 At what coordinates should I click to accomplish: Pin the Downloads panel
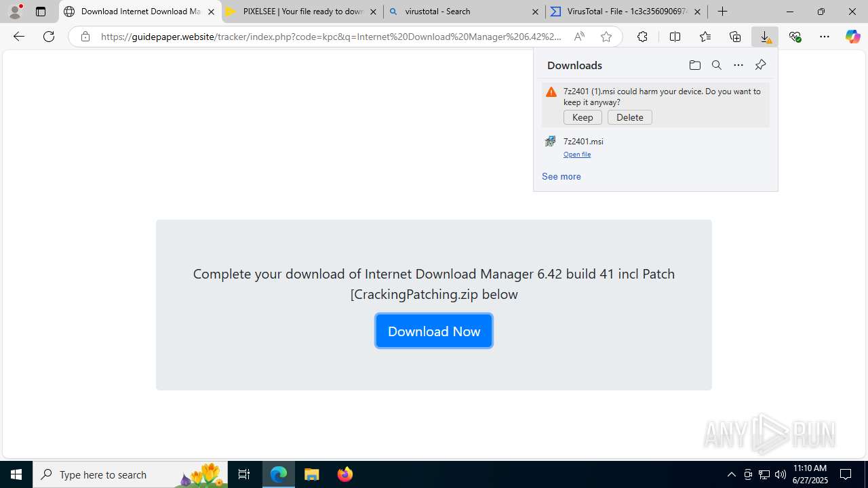[760, 65]
